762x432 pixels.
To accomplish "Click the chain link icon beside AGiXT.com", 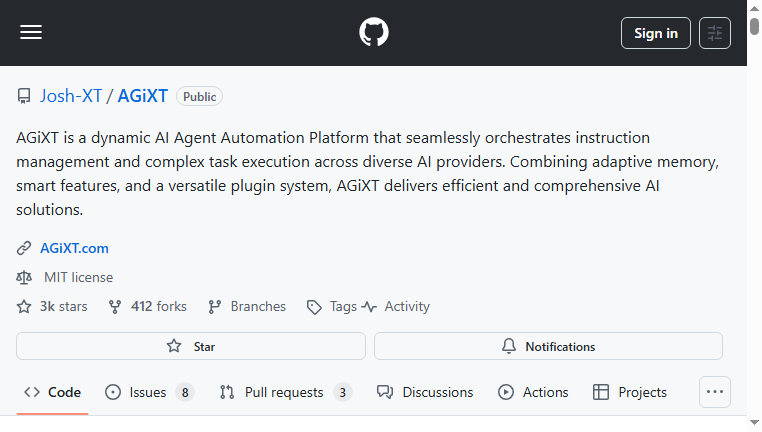I will 24,248.
